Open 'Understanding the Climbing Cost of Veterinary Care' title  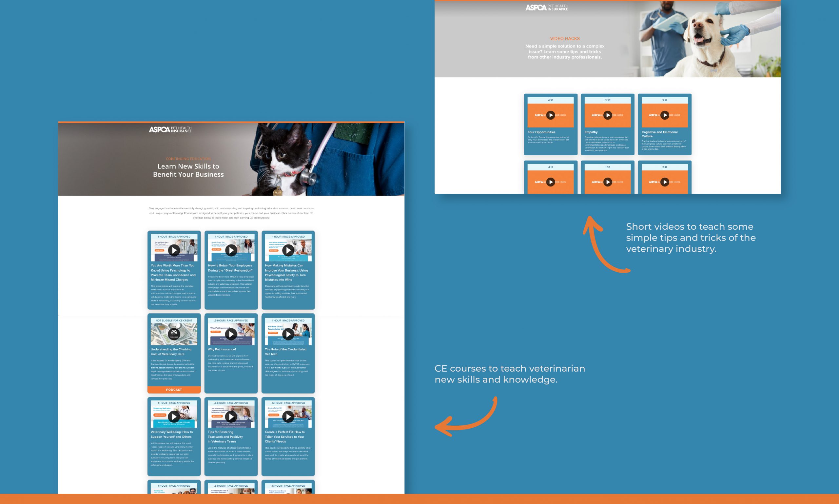coord(171,352)
